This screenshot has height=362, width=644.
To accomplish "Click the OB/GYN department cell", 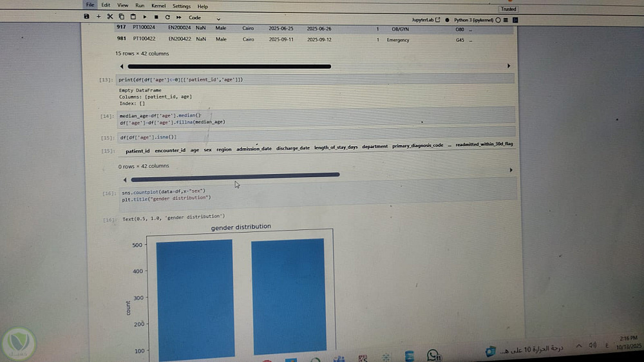I will (400, 29).
